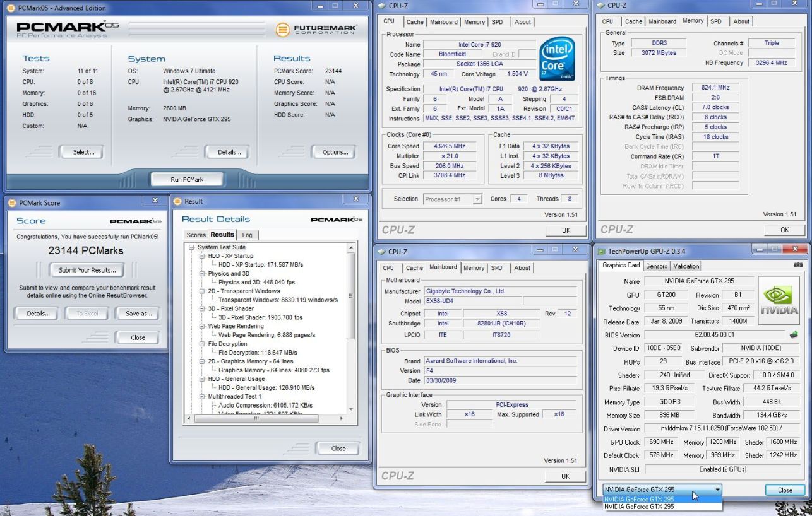This screenshot has height=516, width=812.
Task: Click the PCMark Score window title icon
Action: coord(12,203)
